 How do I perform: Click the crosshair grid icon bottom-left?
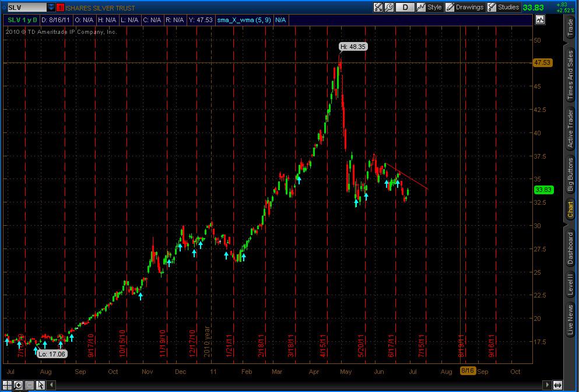pyautogui.click(x=7, y=385)
